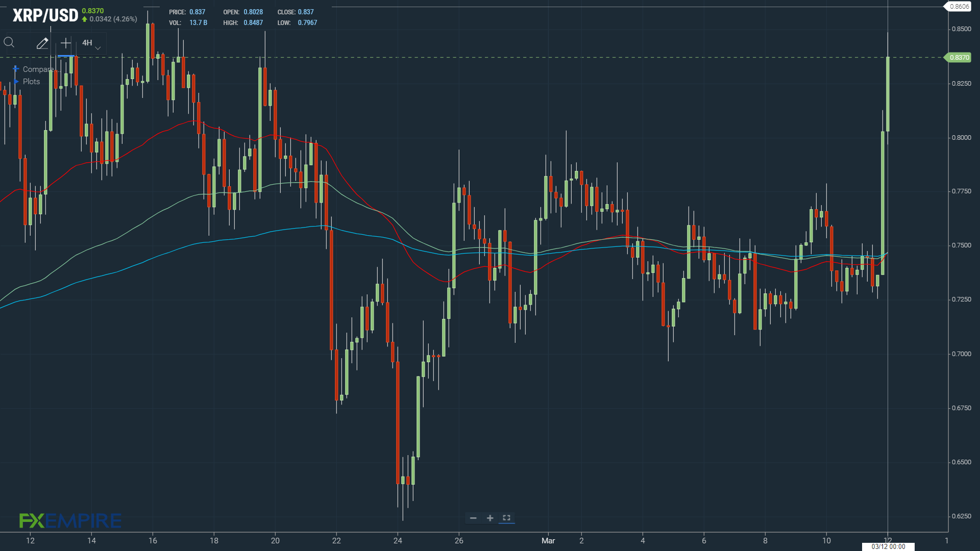Screen dimensions: 980x551
Task: Zoom out chart with minus button
Action: point(473,518)
